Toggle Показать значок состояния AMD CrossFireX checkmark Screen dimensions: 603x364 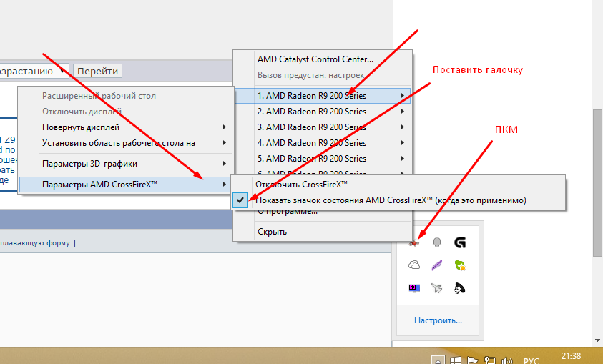(240, 200)
